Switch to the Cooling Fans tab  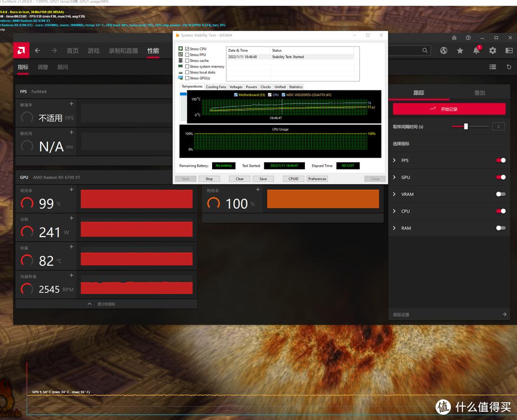tap(216, 87)
